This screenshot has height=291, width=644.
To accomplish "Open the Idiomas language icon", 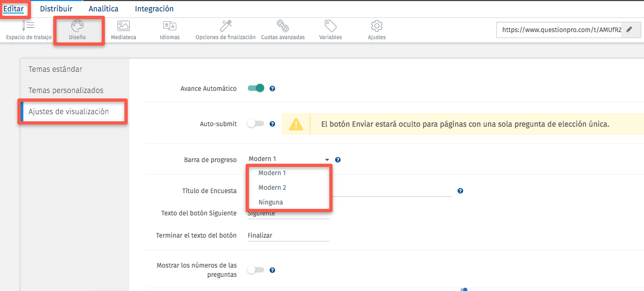I will coord(170,26).
